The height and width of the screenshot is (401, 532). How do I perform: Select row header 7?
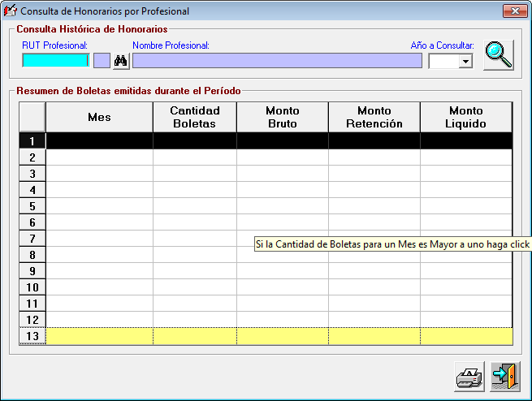click(32, 239)
